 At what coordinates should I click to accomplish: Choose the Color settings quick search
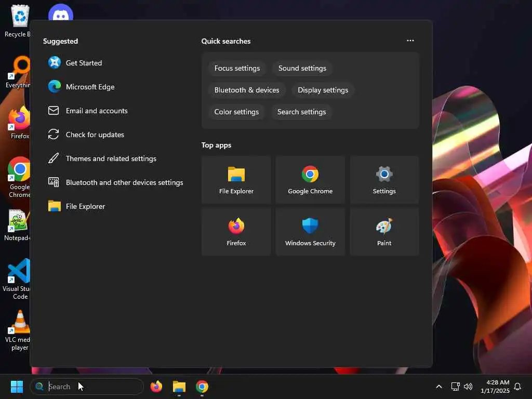tap(236, 112)
